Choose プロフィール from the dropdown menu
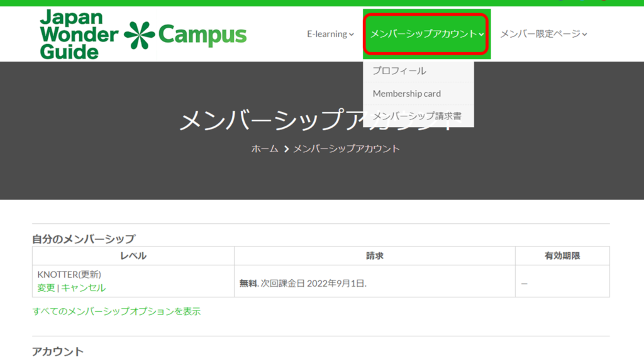This screenshot has width=644, height=364. (399, 71)
